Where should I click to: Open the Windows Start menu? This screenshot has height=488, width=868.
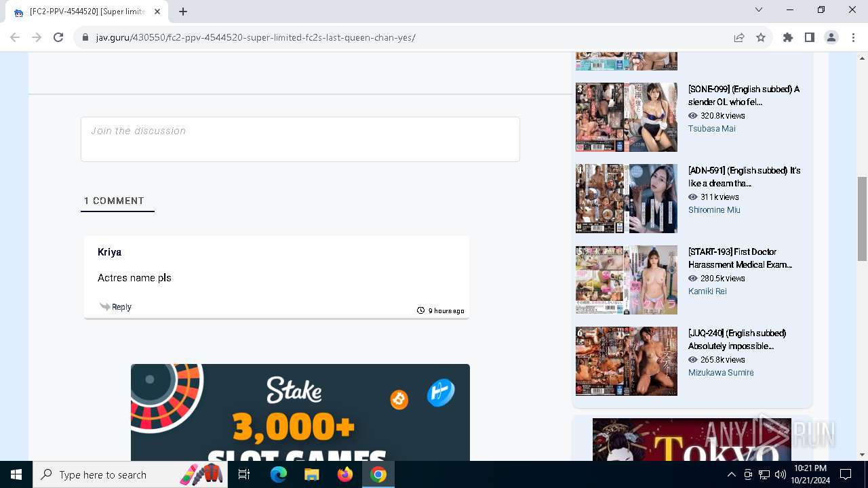click(16, 474)
